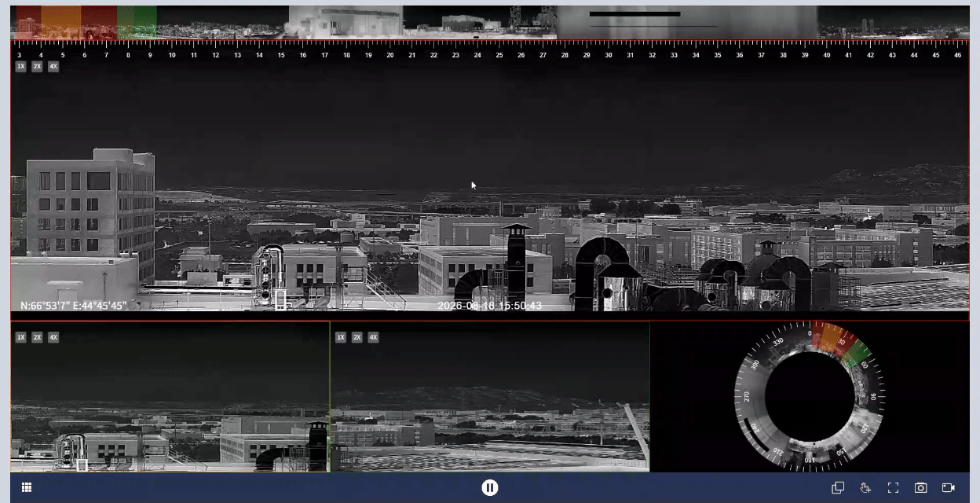Screen dimensions: 980x503
Task: Set main view zoom to 4X
Action: (53, 66)
